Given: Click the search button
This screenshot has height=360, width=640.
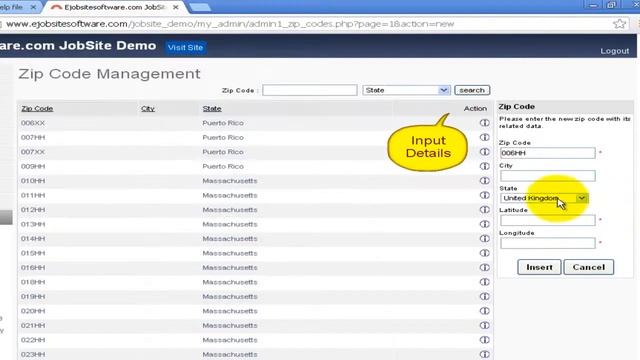Looking at the screenshot, I should tap(472, 90).
